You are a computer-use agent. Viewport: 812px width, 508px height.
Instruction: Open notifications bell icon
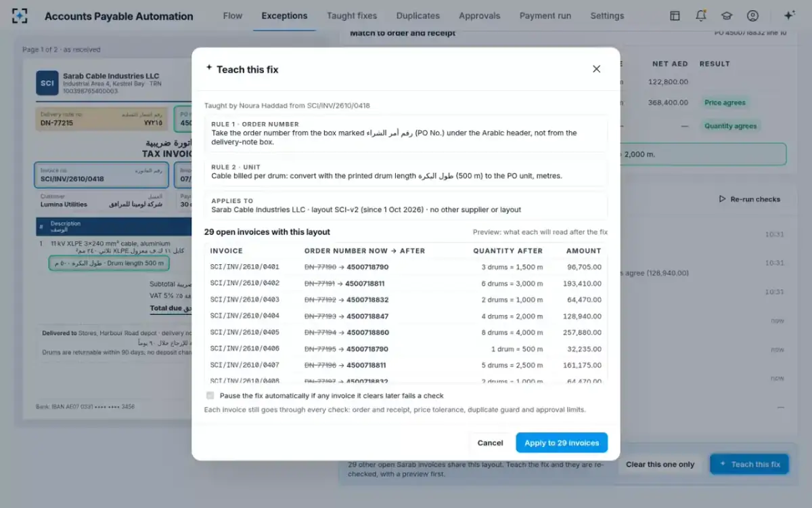(701, 16)
